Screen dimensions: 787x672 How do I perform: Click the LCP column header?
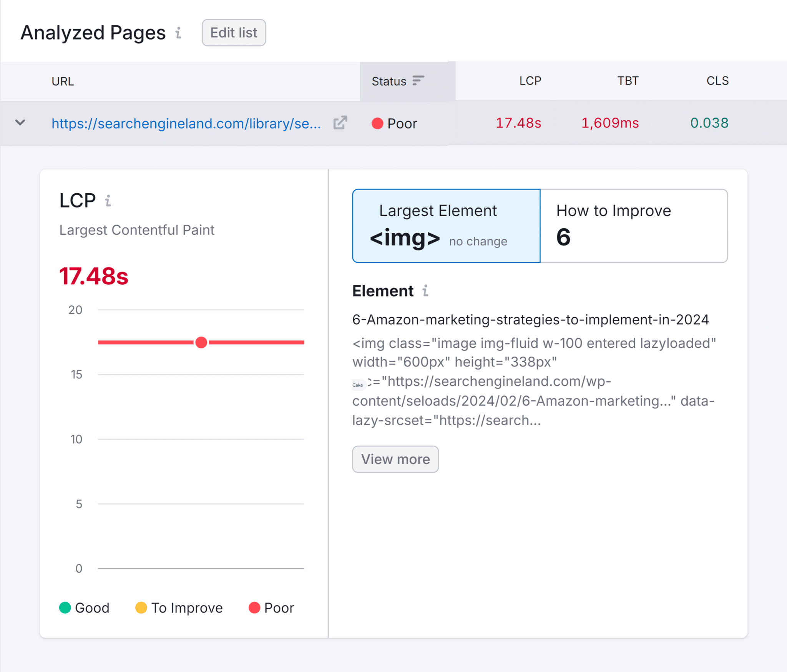click(x=530, y=81)
